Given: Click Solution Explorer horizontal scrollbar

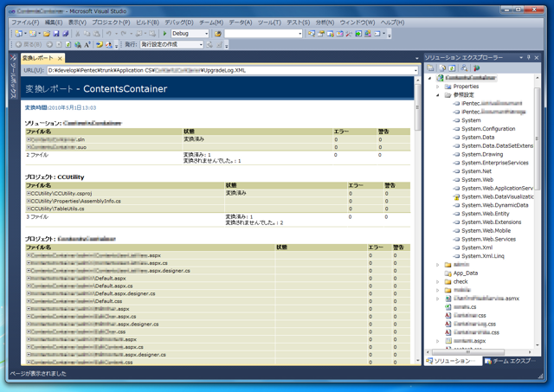Looking at the screenshot, I should pos(467,351).
